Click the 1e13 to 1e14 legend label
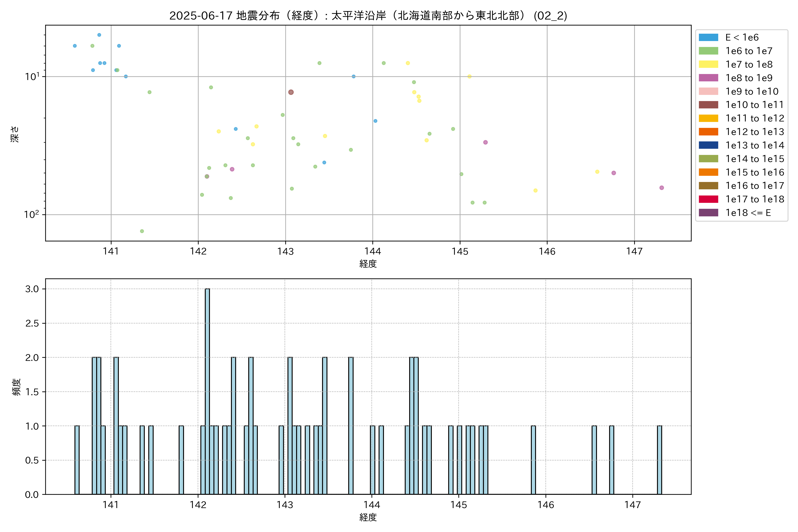The width and height of the screenshot is (798, 532). click(755, 145)
